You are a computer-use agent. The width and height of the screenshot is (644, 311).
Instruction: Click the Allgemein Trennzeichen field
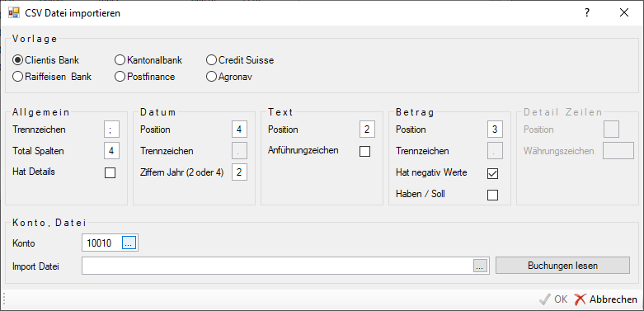click(x=111, y=130)
